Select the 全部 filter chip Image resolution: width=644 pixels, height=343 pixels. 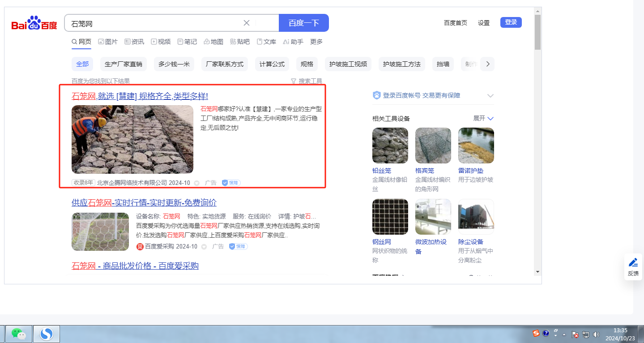pyautogui.click(x=82, y=64)
